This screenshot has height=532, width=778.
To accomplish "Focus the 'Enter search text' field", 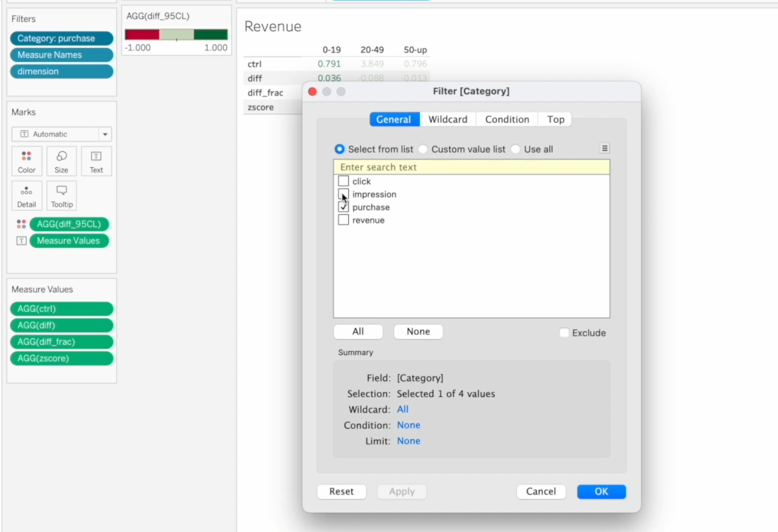I will pos(472,167).
